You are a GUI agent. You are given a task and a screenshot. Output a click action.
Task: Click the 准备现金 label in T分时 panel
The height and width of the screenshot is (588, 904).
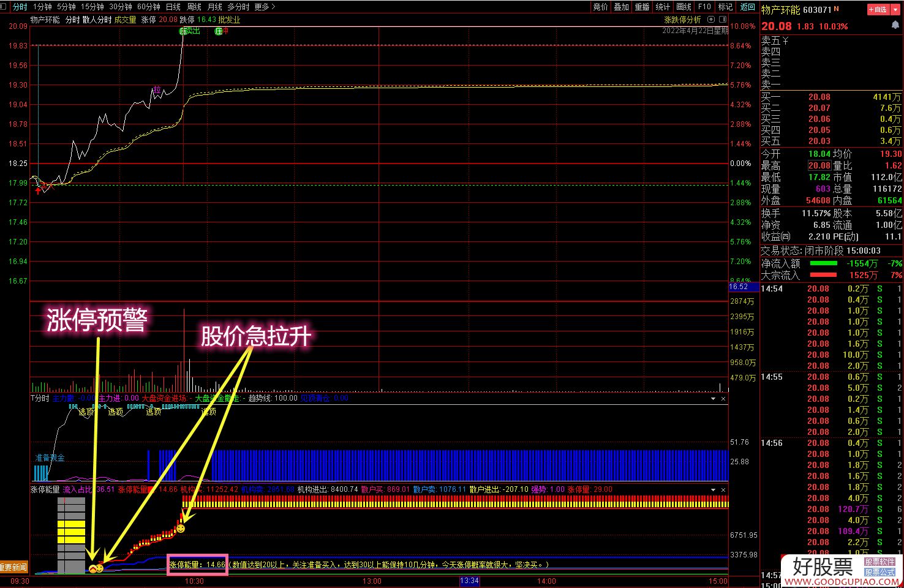50,458
